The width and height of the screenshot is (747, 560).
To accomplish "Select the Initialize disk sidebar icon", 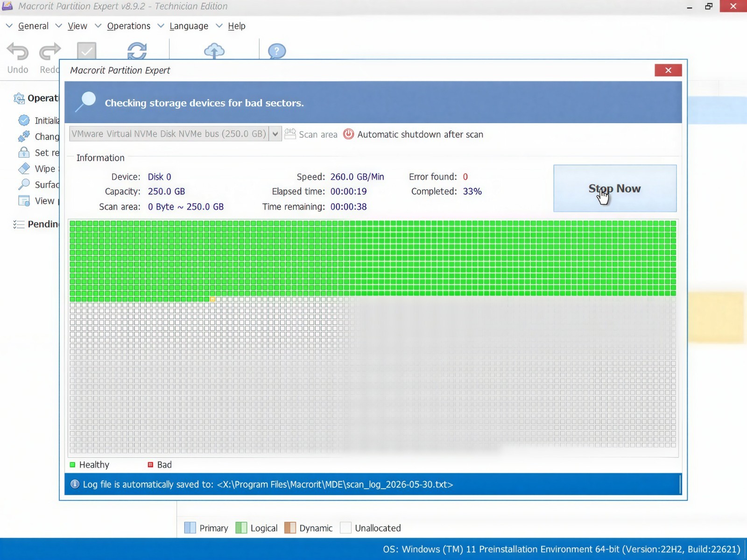I will [x=24, y=120].
